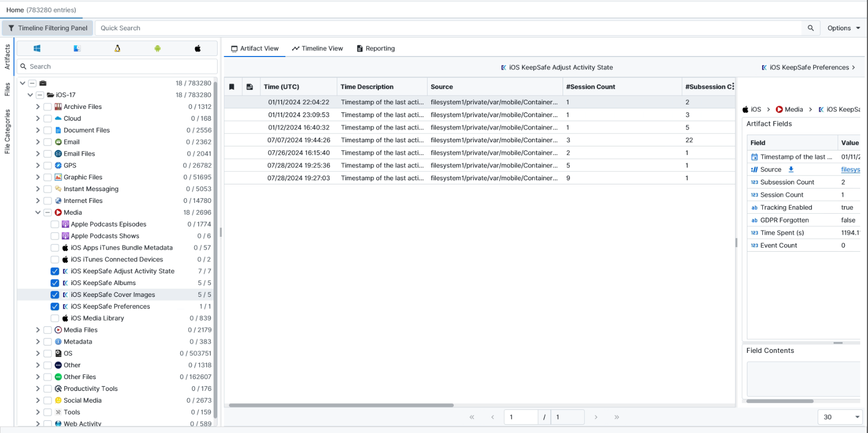Click the Archive Files category icon

[x=58, y=106]
